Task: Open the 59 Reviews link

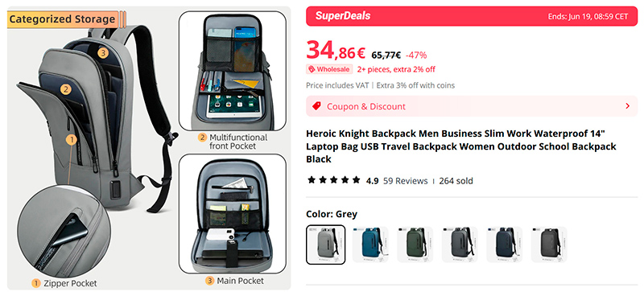Action: coord(406,181)
